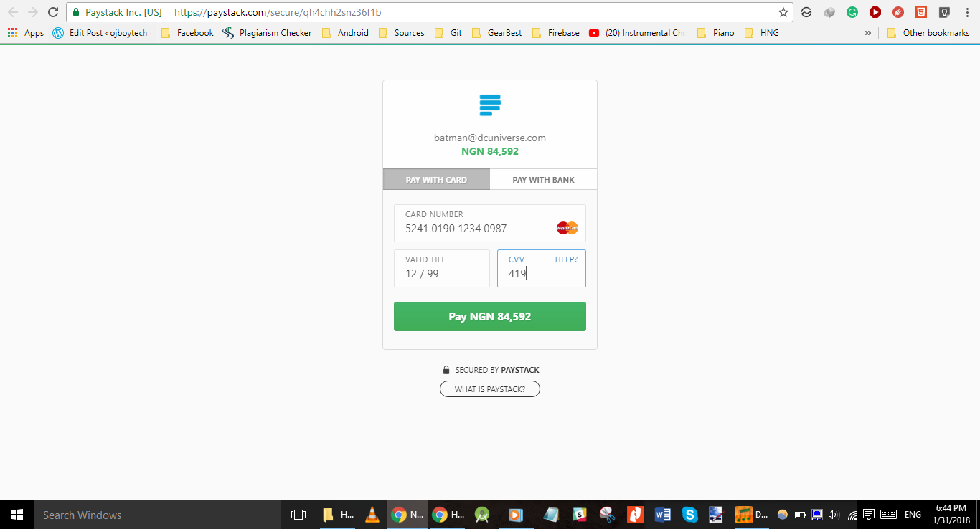This screenshot has height=529, width=980.
Task: Reload the page with the refresh icon
Action: (53, 12)
